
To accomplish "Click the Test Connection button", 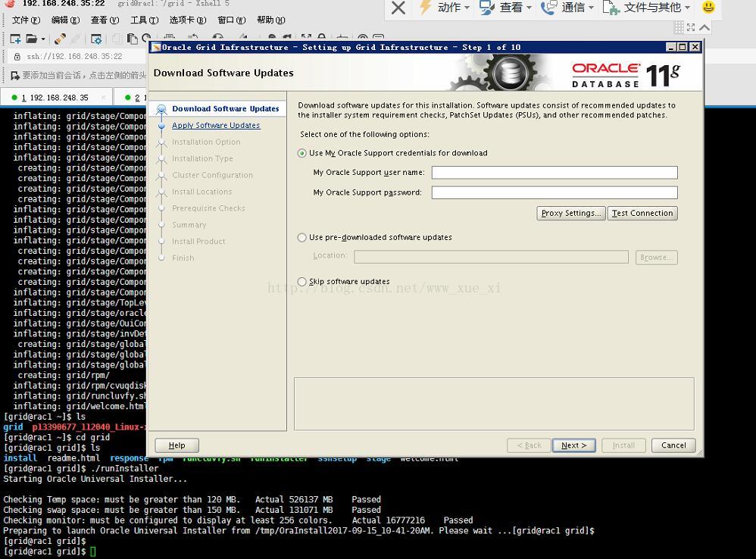I will point(642,213).
